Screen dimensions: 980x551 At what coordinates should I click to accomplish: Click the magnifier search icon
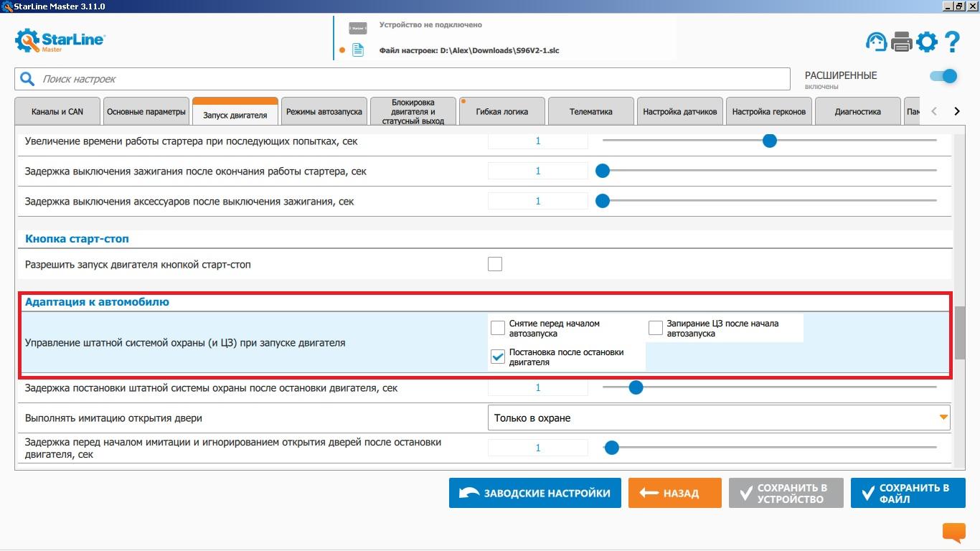(x=27, y=79)
